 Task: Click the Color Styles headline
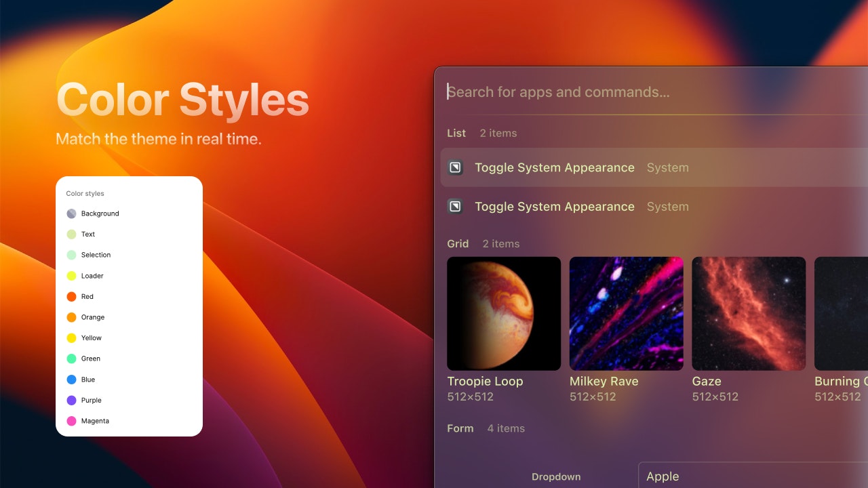[x=182, y=100]
